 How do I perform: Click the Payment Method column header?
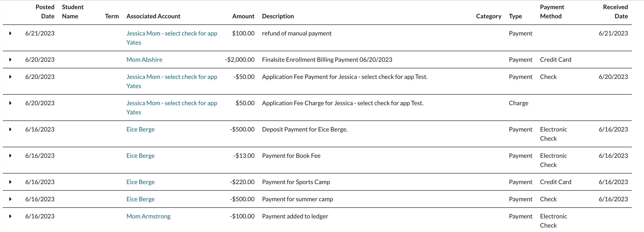[552, 12]
